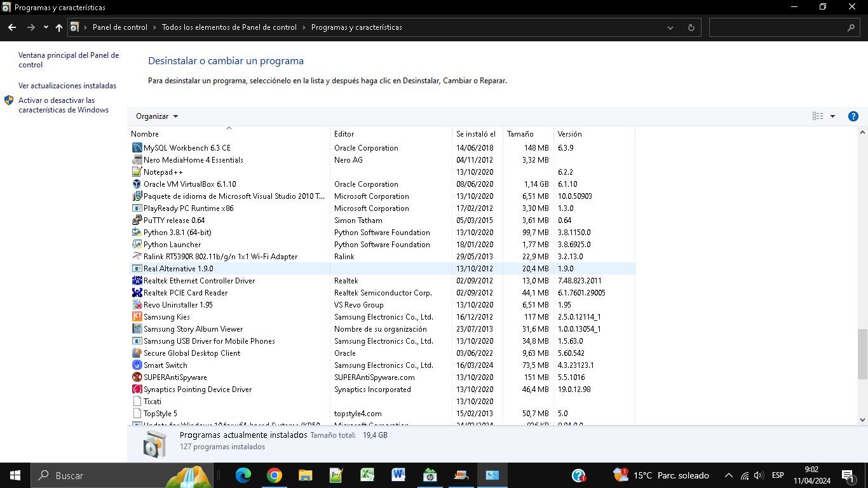Sort the list by Tamaño column

click(529, 134)
